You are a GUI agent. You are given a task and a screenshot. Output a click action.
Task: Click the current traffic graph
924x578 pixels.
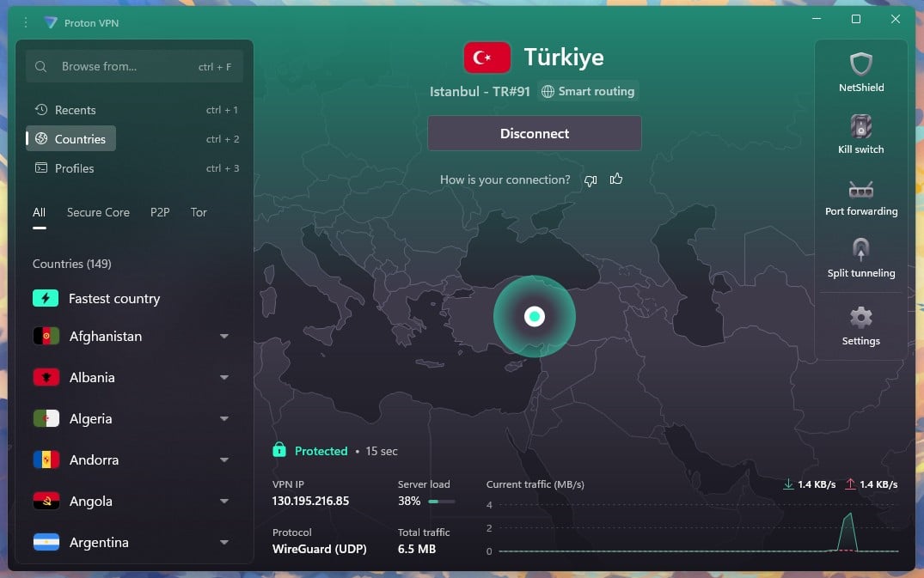[x=698, y=528]
